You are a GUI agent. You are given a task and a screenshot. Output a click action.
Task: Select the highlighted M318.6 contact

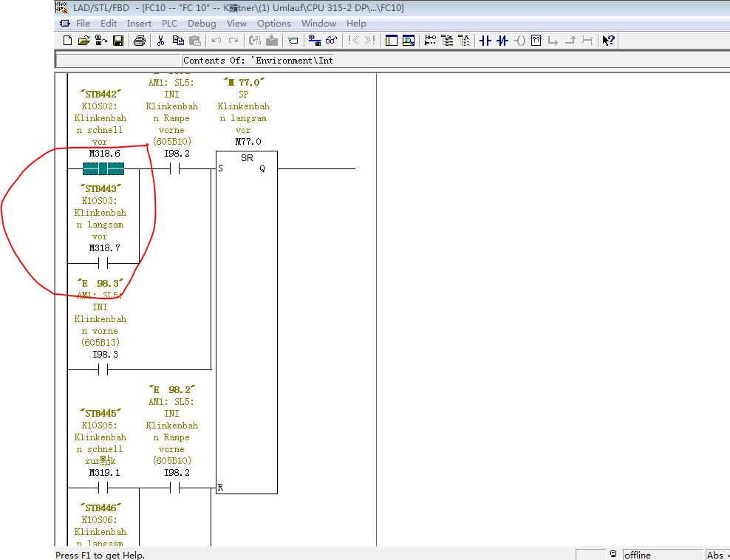click(x=103, y=168)
